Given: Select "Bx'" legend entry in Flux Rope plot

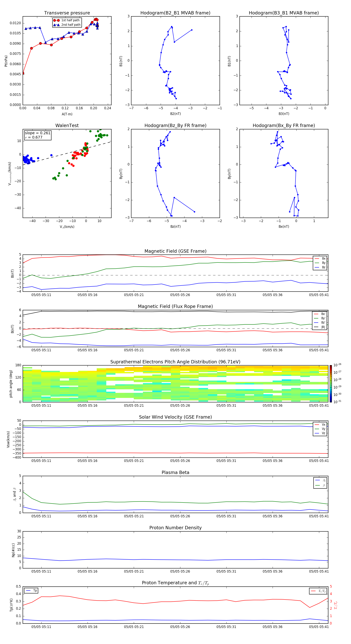Looking at the screenshot, I should [320, 314].
